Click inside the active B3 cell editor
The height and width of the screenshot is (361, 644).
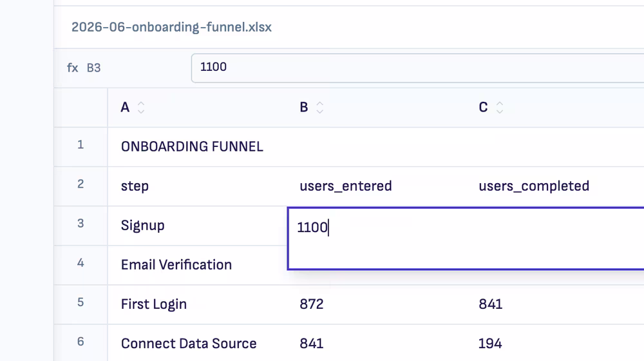point(466,239)
